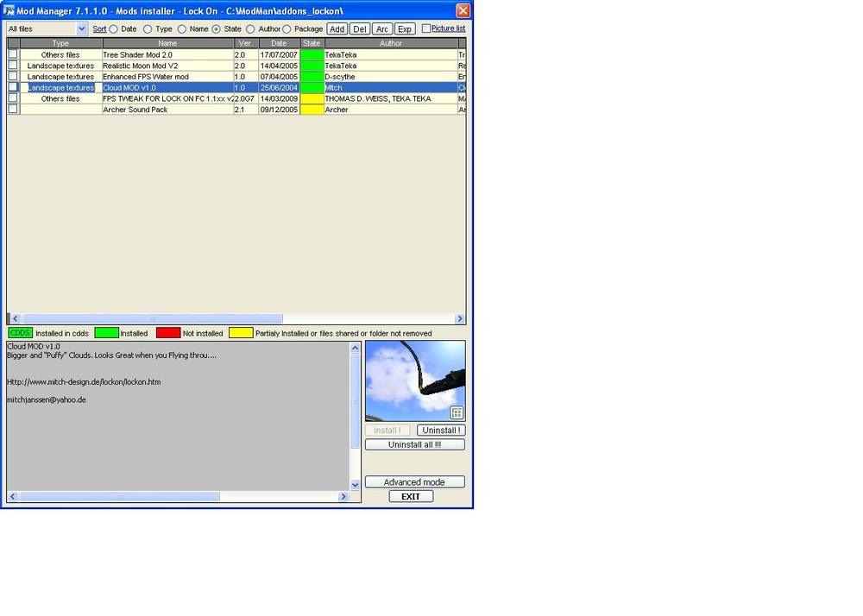Close the Mod Manager window
This screenshot has width=863, height=616.
click(x=463, y=10)
